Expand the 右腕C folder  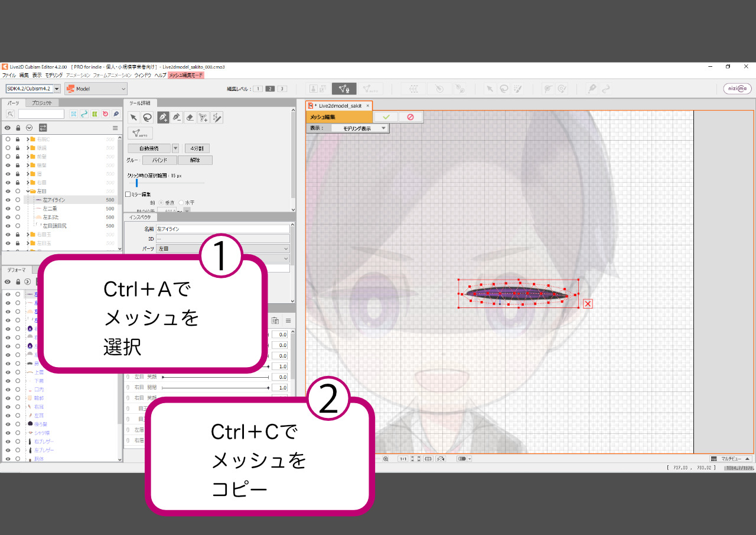(x=28, y=140)
